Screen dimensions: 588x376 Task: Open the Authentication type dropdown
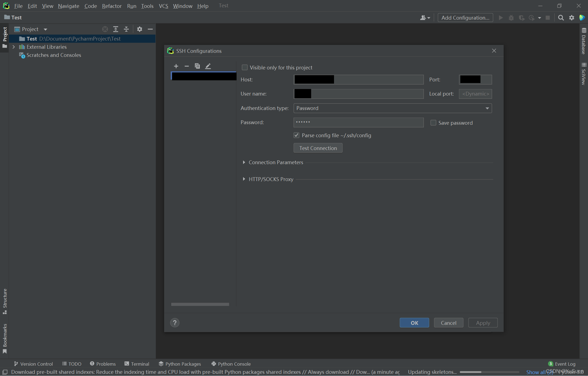tap(393, 108)
